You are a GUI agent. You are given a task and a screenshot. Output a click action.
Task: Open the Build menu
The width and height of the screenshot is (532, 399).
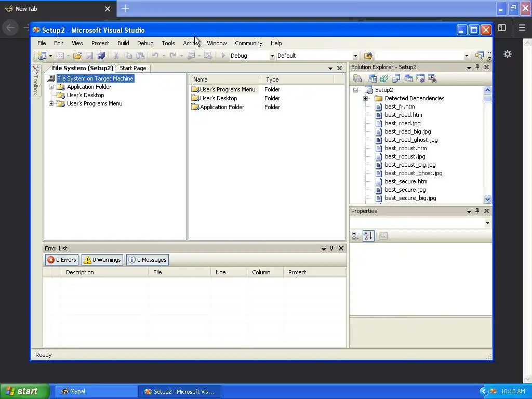pos(123,43)
